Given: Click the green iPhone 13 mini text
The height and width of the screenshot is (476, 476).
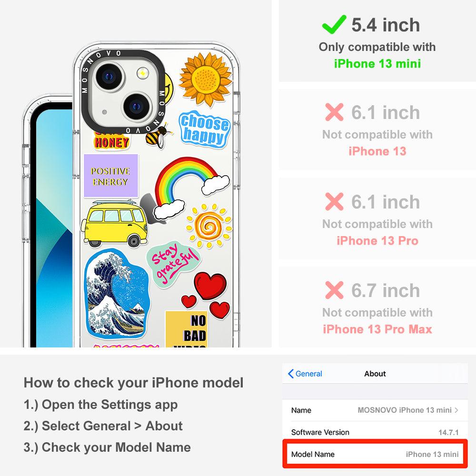Looking at the screenshot, I should coord(377,64).
